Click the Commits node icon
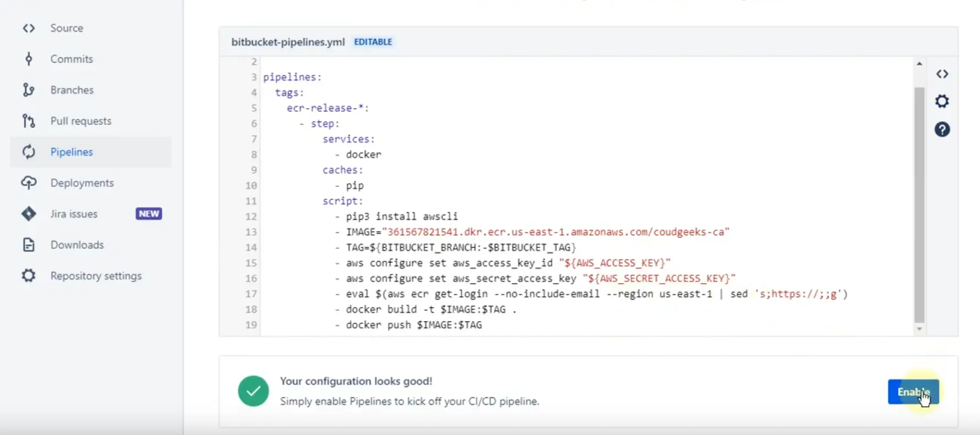The height and width of the screenshot is (435, 980). 29,59
